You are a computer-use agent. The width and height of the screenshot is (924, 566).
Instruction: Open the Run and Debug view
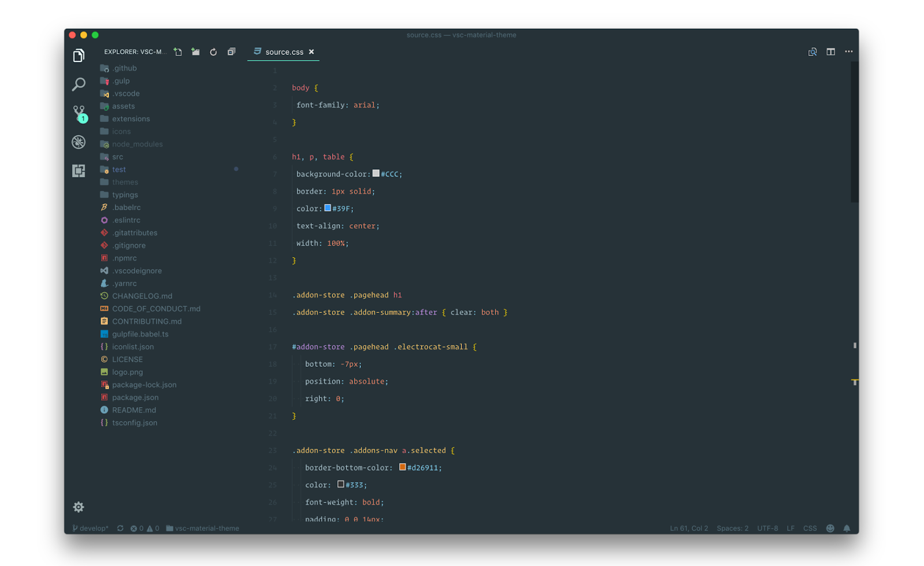(x=79, y=141)
